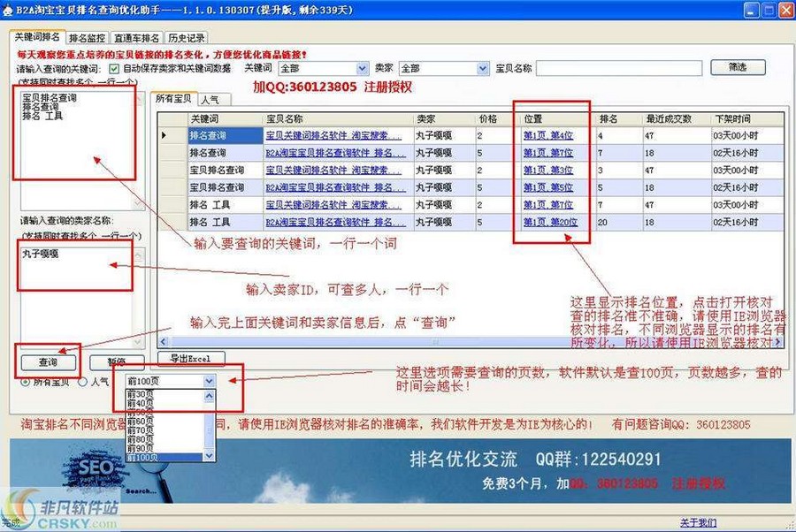The width and height of the screenshot is (796, 532).
Task: Click the 宝贝名称 filter input field
Action: click(619, 68)
